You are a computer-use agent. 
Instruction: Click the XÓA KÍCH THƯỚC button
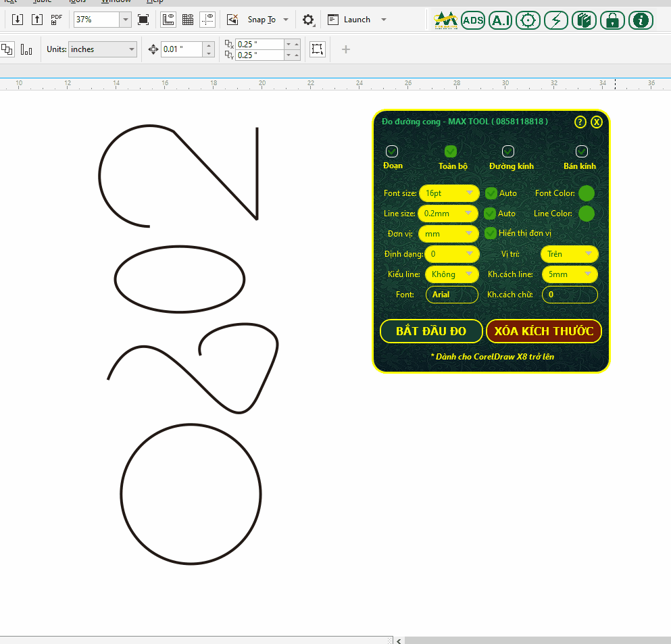543,331
